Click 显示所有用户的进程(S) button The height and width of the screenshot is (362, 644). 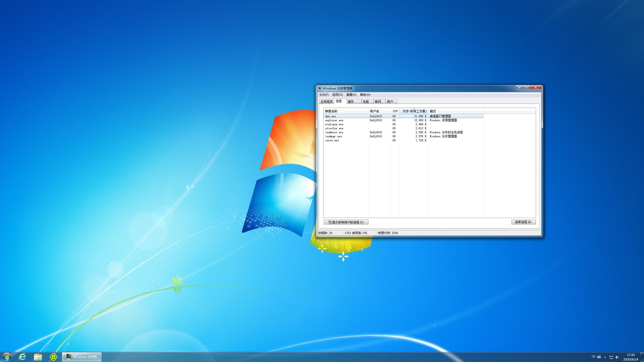click(x=346, y=222)
